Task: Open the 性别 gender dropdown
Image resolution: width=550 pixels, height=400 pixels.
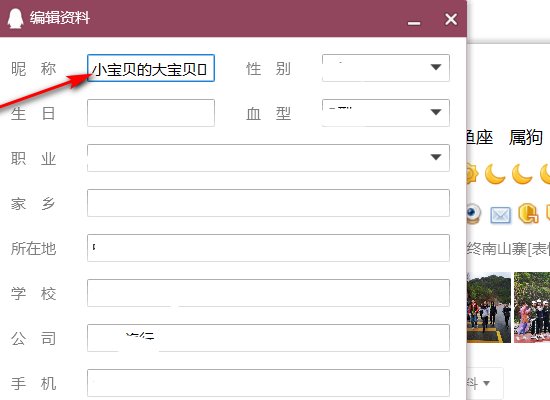Action: 385,68
